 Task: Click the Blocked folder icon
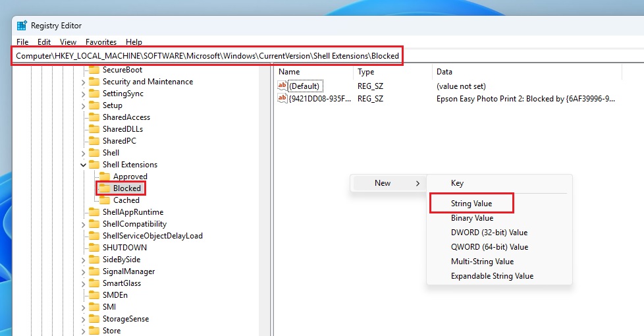(x=105, y=188)
